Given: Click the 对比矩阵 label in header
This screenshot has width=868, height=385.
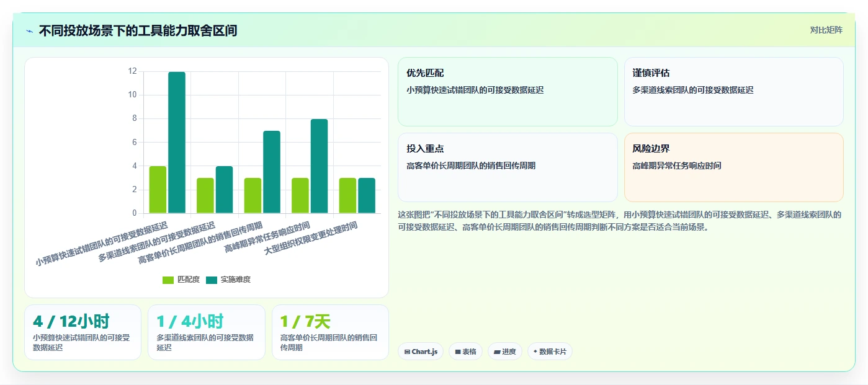Looking at the screenshot, I should click(x=826, y=30).
